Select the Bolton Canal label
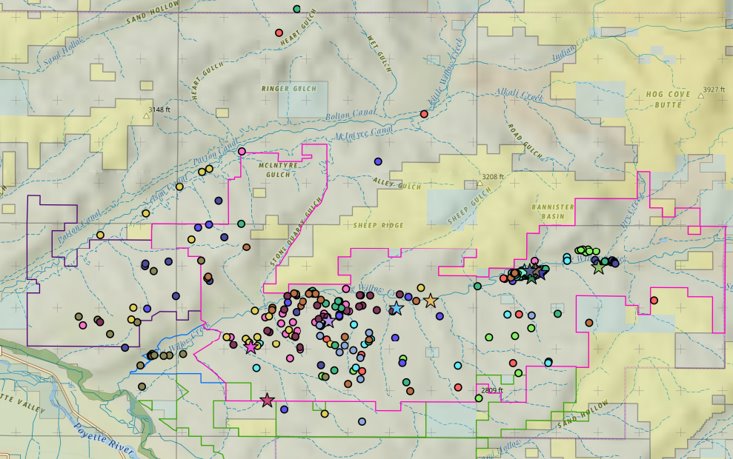The height and width of the screenshot is (459, 733). [x=351, y=114]
